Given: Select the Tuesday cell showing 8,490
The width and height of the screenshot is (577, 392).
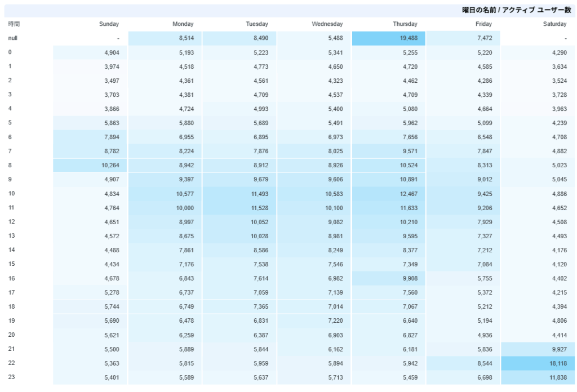Looking at the screenshot, I should point(239,38).
